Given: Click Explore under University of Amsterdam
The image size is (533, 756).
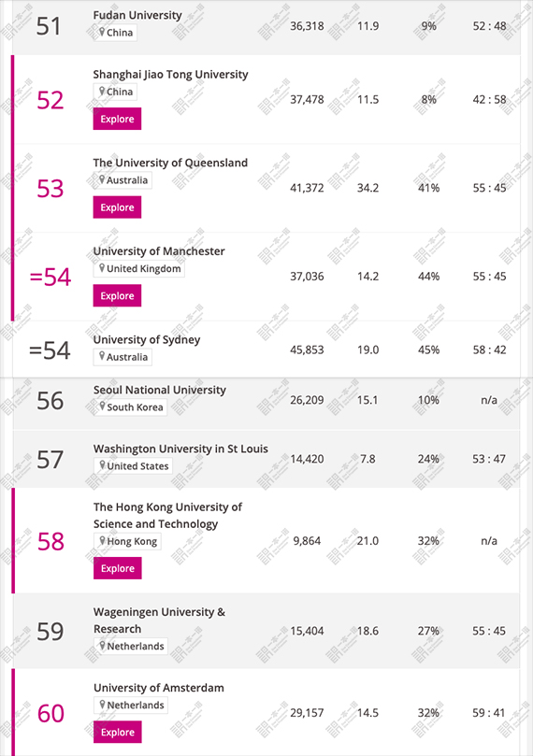Looking at the screenshot, I should coord(118,732).
